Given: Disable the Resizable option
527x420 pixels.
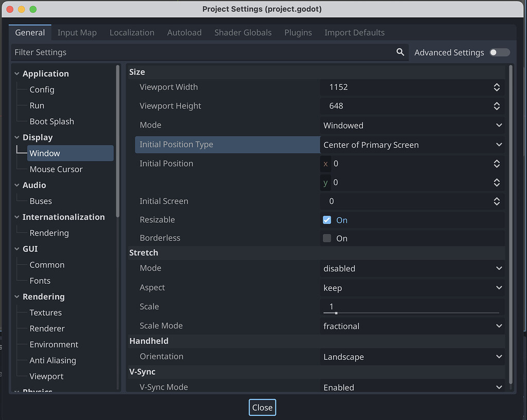Looking at the screenshot, I should tap(326, 220).
